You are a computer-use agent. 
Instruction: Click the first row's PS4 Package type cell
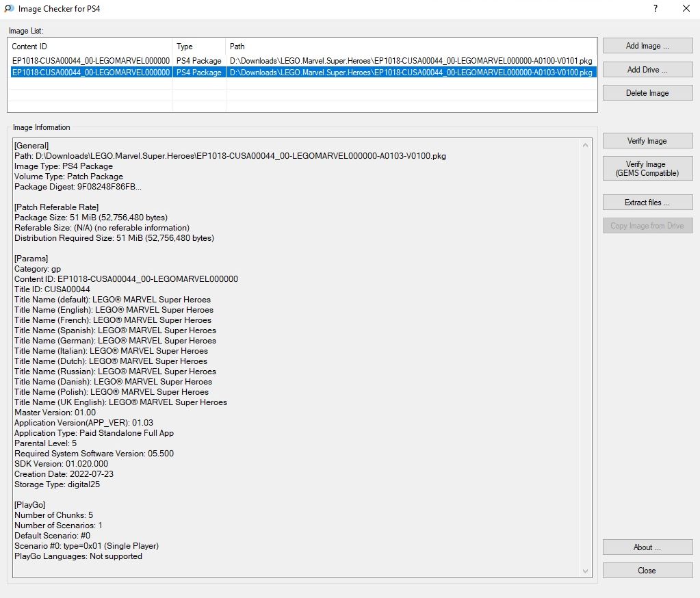(198, 61)
